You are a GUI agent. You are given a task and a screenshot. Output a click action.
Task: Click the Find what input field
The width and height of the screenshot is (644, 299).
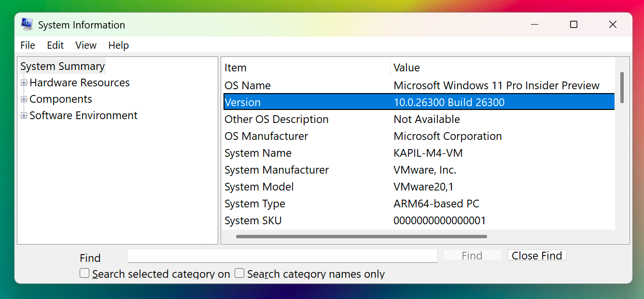pyautogui.click(x=282, y=256)
